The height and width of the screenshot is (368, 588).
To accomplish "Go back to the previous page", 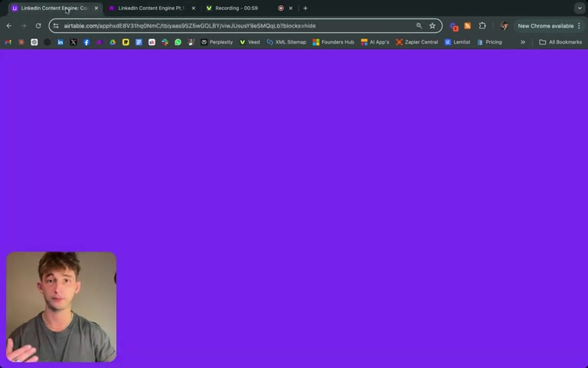I will [x=9, y=26].
